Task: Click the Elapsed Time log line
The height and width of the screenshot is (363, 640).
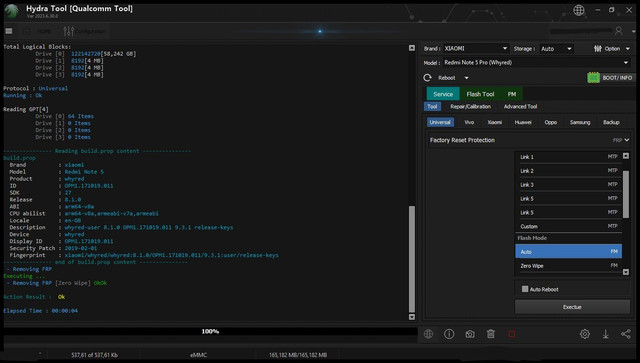Action: coord(40,311)
